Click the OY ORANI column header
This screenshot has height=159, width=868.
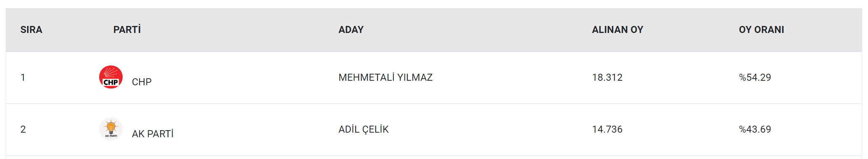point(761,30)
